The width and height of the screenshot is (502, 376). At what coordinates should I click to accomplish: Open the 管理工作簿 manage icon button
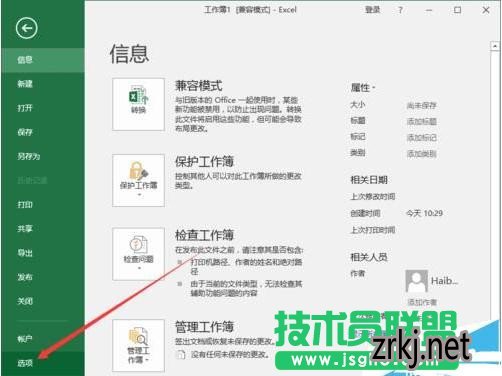point(138,345)
